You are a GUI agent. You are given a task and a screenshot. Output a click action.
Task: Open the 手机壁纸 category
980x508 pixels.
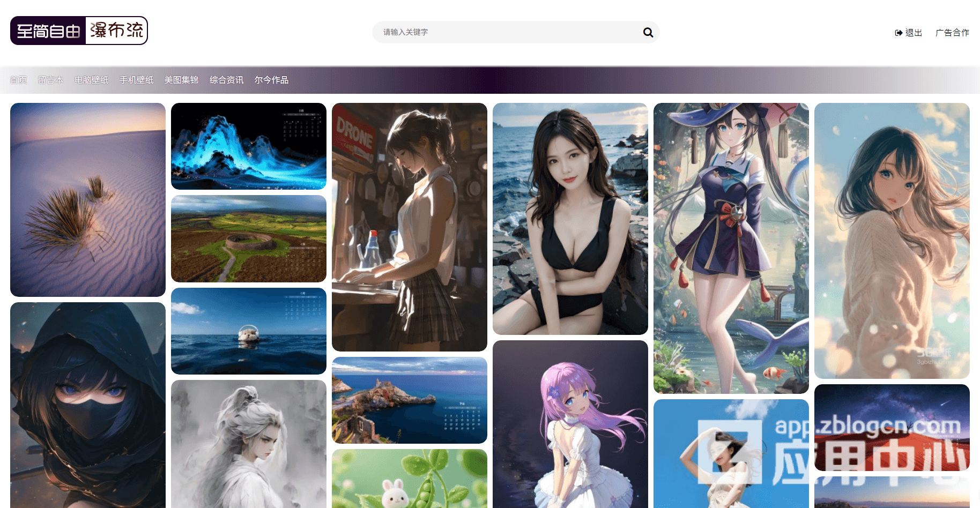137,80
